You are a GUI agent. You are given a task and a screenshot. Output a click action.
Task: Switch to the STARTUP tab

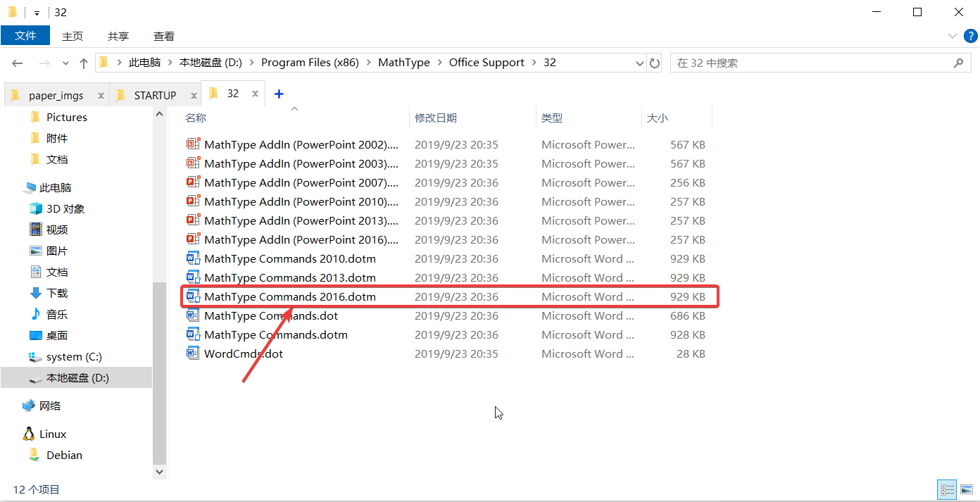click(x=155, y=95)
